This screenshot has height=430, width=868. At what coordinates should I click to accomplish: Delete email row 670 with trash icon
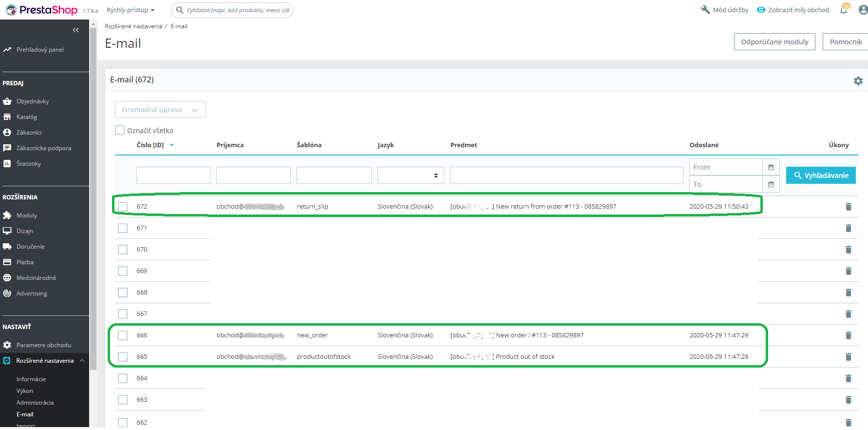[x=849, y=250]
